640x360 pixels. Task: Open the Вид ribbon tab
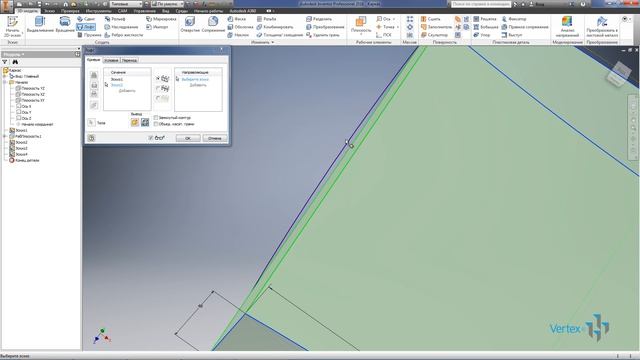(165, 11)
